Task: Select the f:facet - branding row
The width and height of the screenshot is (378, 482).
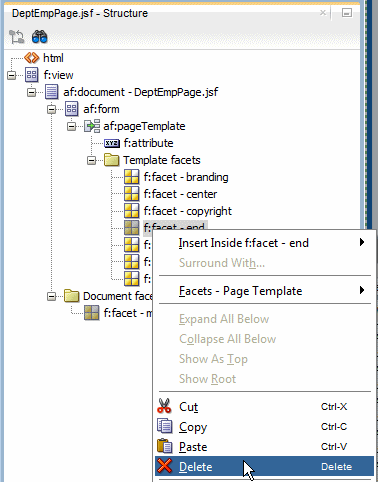Action: (x=186, y=177)
